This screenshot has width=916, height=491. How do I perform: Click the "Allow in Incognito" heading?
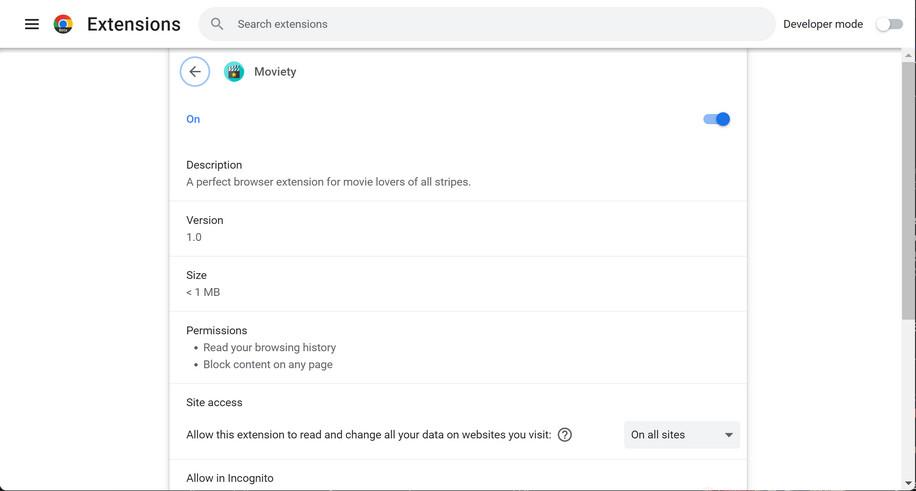coord(230,478)
